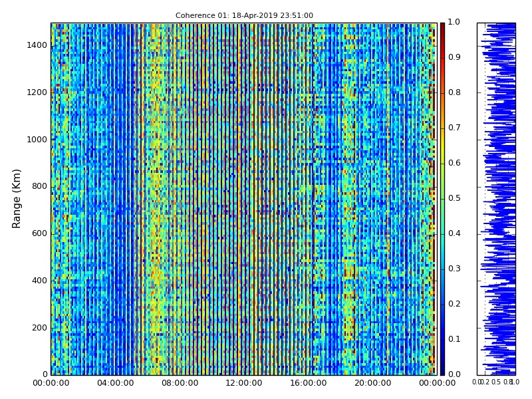Click the 08:00:00 time axis label
532x399 pixels.
[x=180, y=383]
